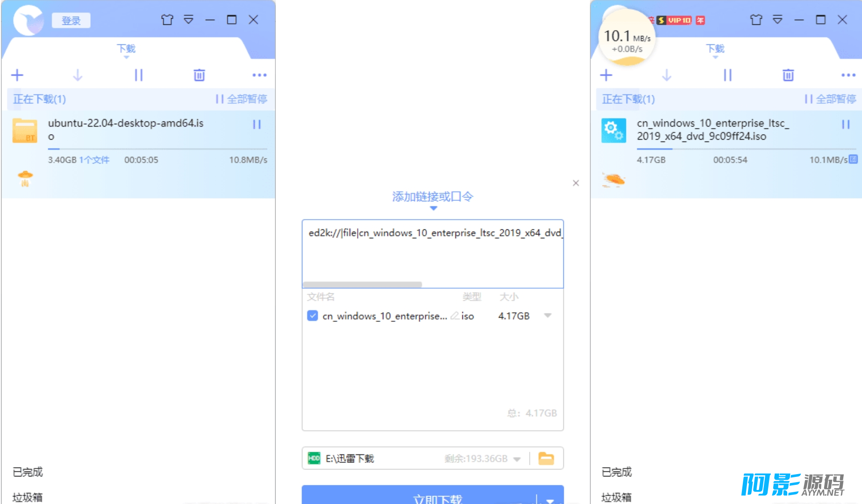Screen dimensions: 862x504
Task: Click 全部暂停 in the right window
Action: [830, 99]
